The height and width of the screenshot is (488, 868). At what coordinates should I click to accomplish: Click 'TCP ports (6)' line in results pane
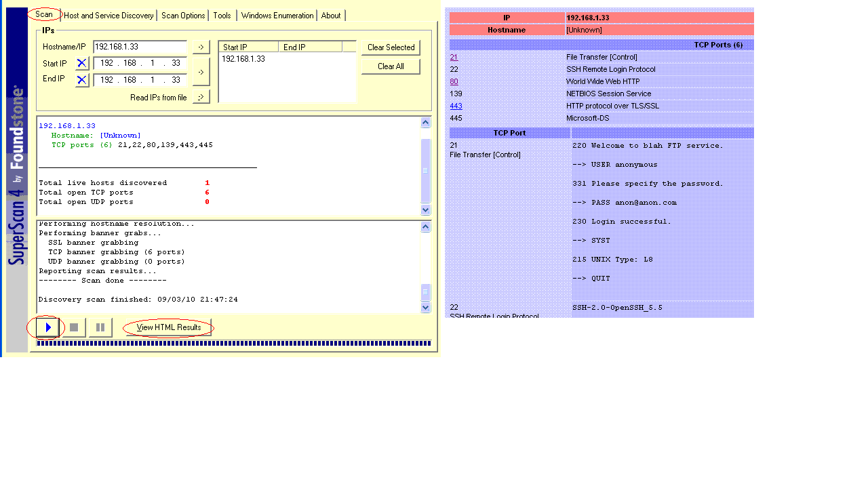tap(132, 145)
